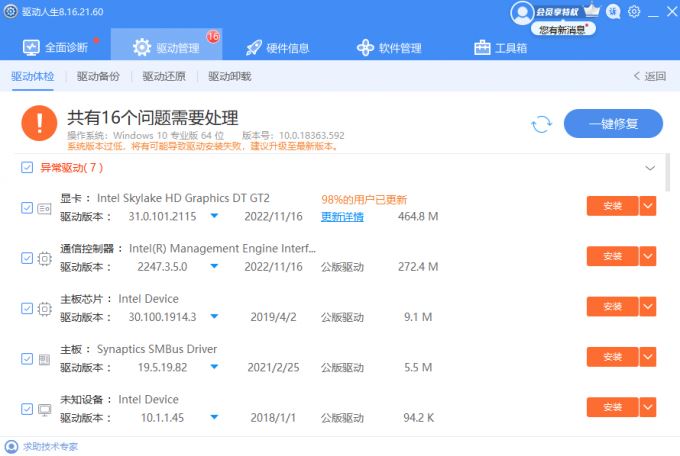The image size is (680, 456).
Task: Click the feedback chat bubble icon
Action: click(613, 12)
